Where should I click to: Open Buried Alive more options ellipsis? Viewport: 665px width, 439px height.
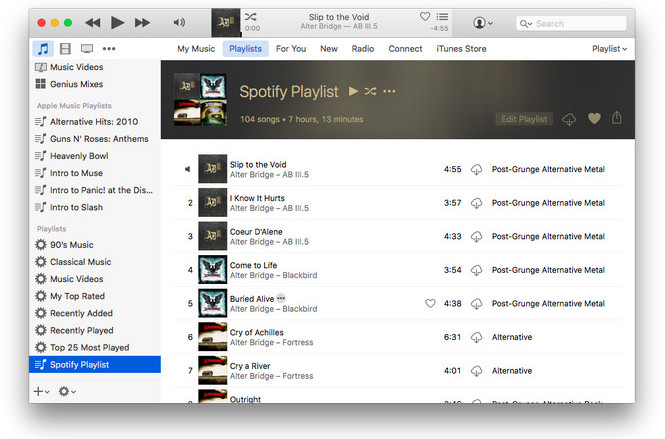(281, 298)
